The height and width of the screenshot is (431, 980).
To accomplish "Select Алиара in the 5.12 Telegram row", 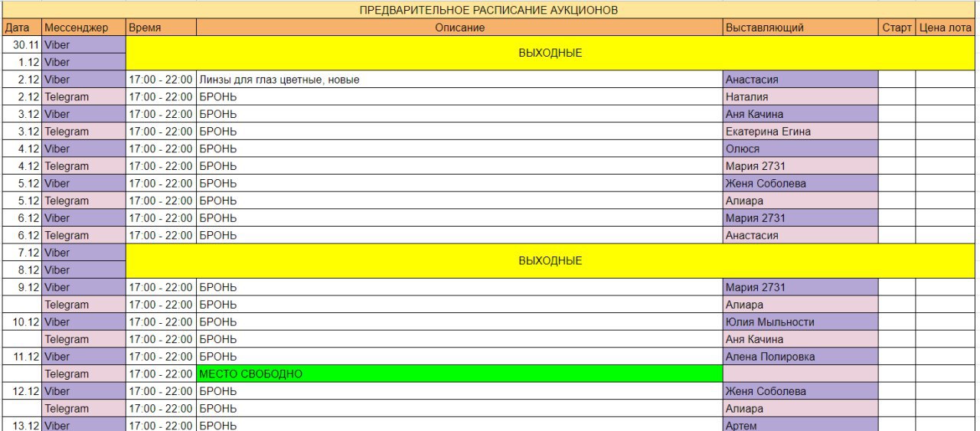I will 800,201.
